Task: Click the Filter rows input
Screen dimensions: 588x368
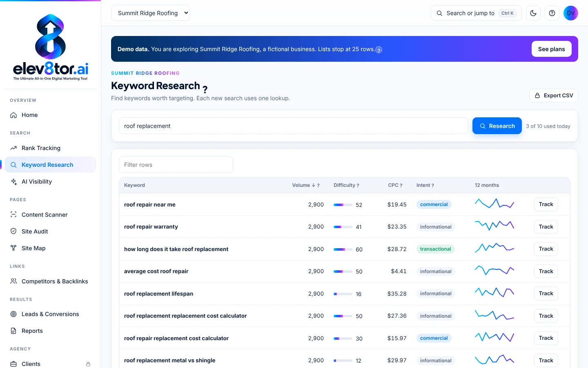Action: click(176, 165)
